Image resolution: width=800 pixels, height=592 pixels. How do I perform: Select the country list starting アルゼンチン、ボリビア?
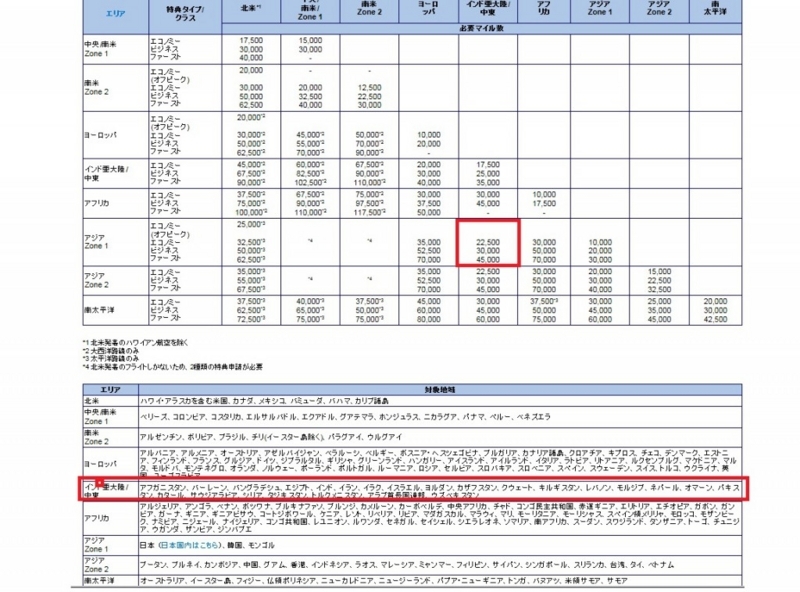point(270,437)
